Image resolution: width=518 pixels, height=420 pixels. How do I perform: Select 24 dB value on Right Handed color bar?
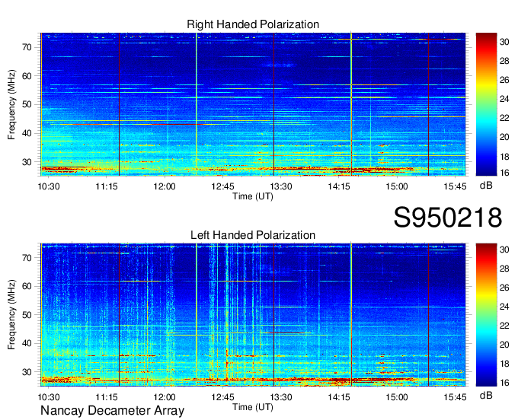pos(504,99)
